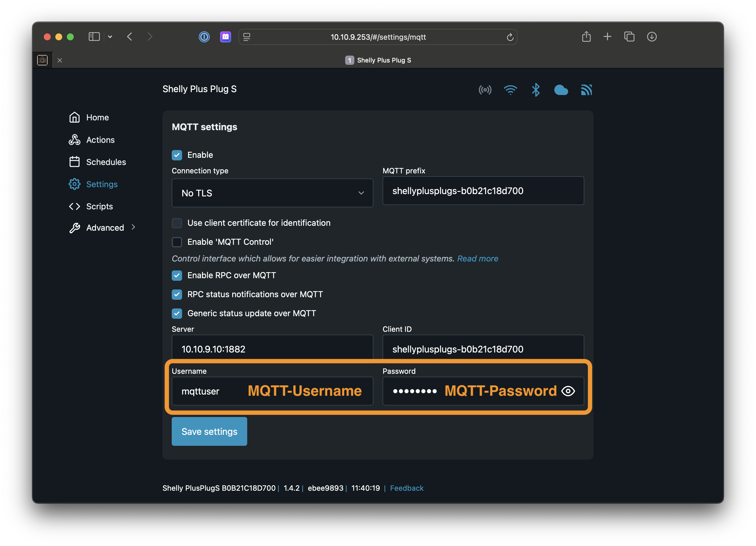The image size is (756, 546).
Task: Click the address bar URL 10.10.9.253
Action: 378,37
